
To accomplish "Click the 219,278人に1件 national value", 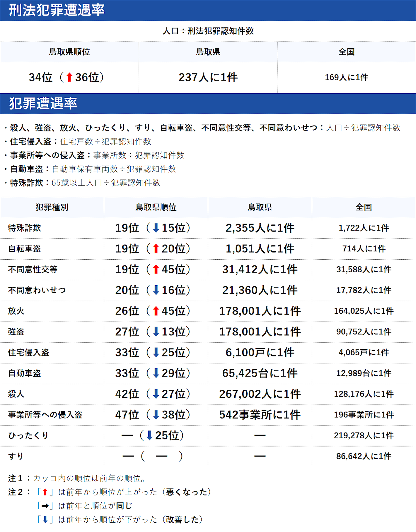I will (364, 436).
